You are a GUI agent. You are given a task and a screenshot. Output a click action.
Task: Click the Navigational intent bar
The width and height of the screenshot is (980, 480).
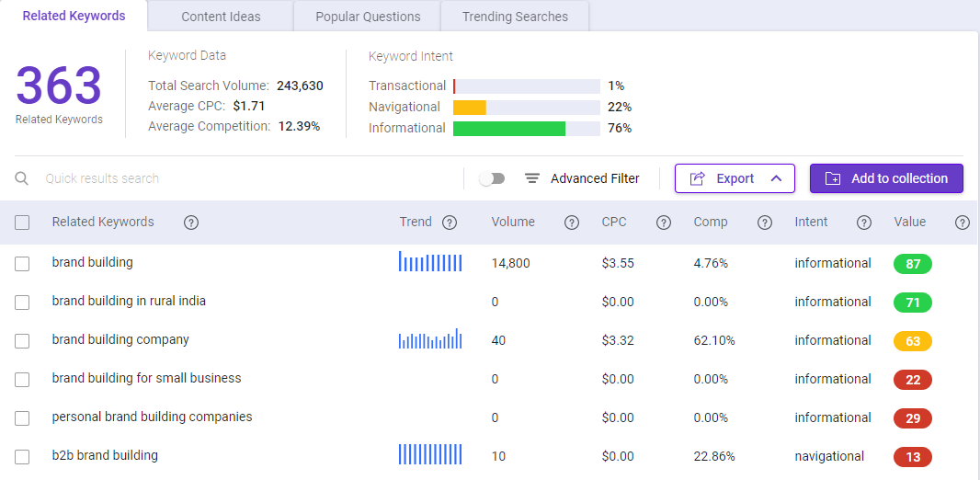526,108
